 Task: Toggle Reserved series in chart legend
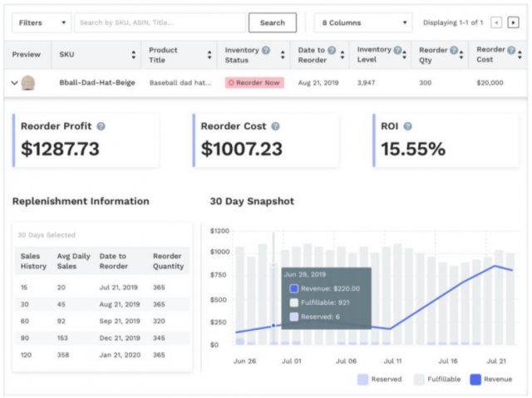point(379,380)
